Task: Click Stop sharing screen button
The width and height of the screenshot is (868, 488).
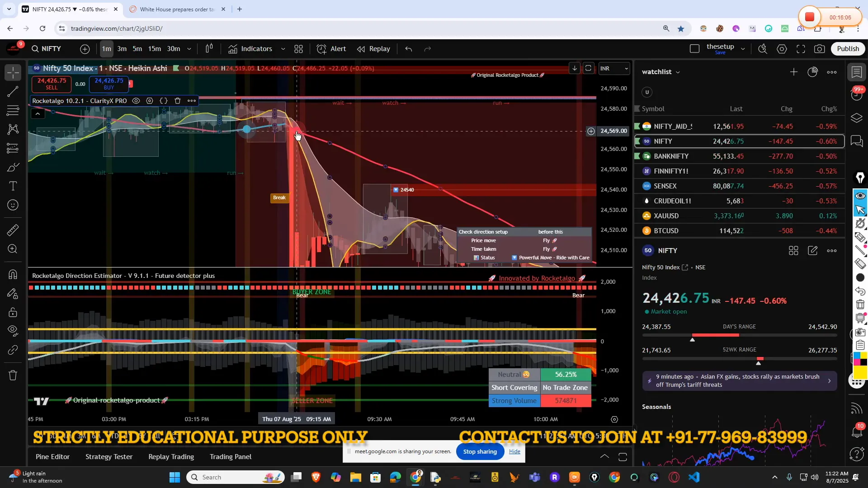Action: [x=480, y=452]
